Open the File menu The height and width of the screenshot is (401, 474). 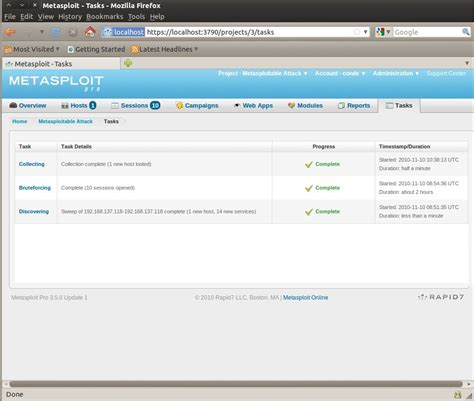(10, 17)
